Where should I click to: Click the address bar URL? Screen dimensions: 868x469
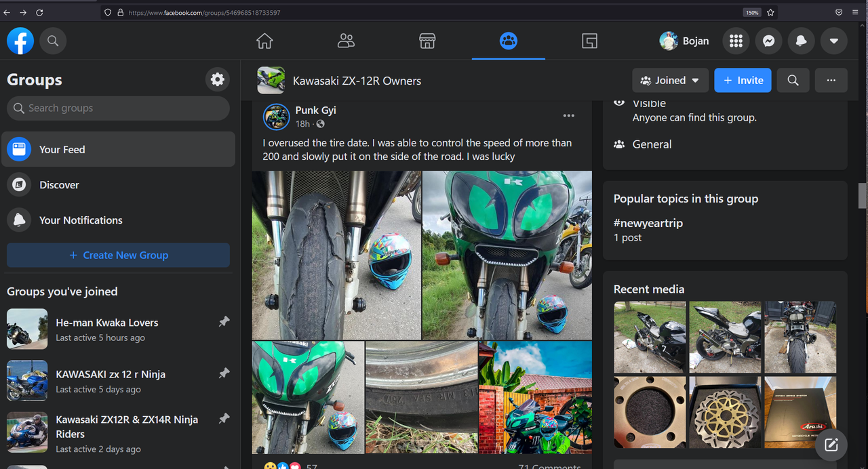coord(204,12)
